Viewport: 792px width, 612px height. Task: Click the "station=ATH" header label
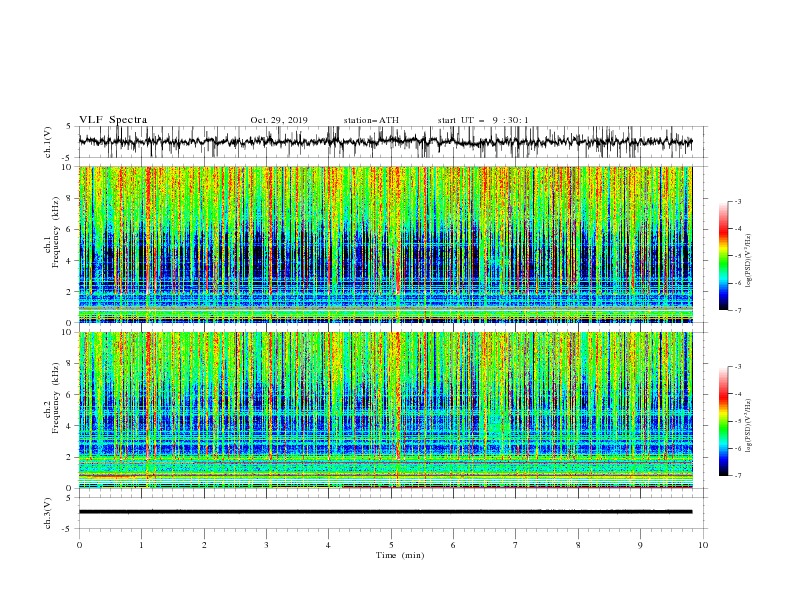(x=371, y=120)
